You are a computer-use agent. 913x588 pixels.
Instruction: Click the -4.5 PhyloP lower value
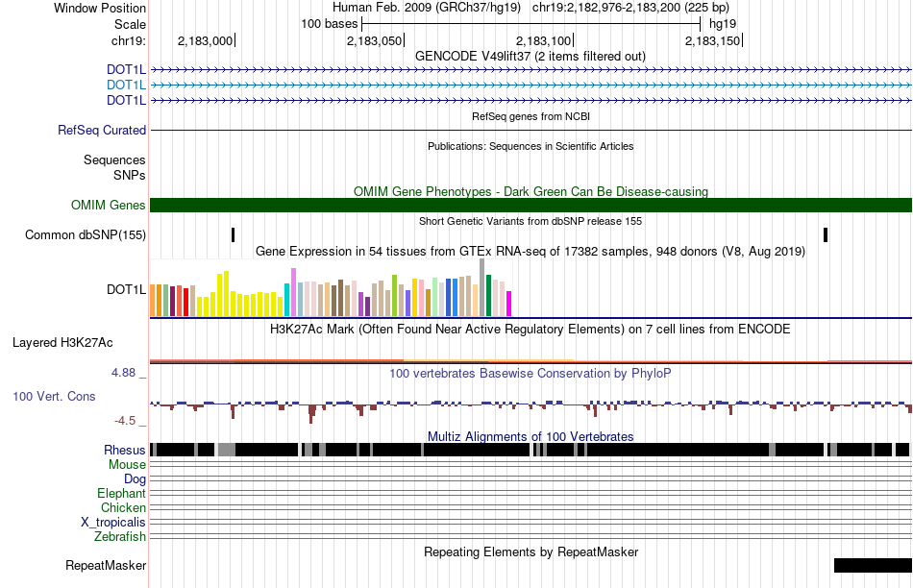[x=125, y=420]
